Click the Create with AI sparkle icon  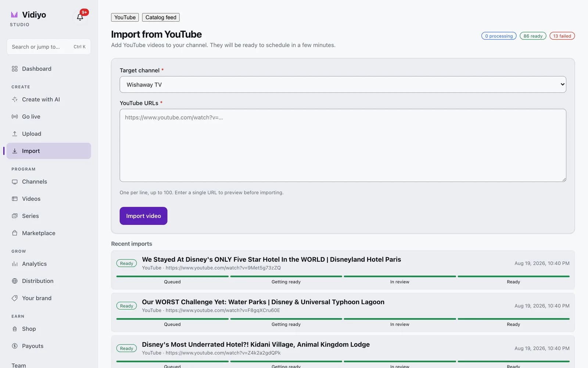click(15, 99)
